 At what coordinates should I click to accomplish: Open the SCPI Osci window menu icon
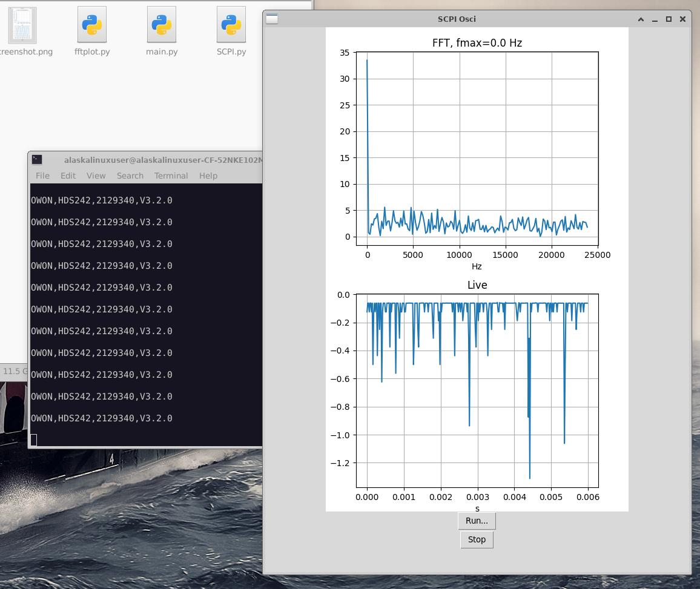click(x=272, y=19)
